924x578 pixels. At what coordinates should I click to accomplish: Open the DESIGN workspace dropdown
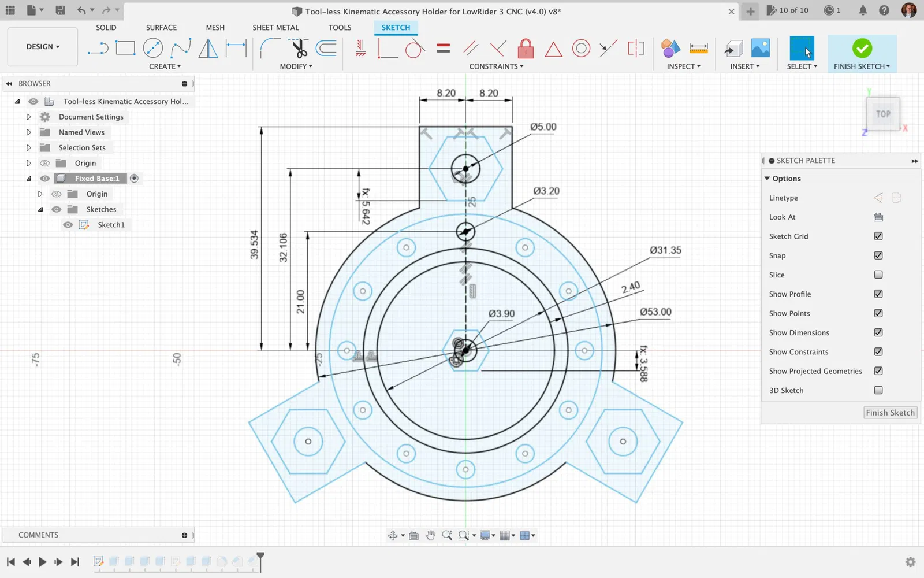43,47
